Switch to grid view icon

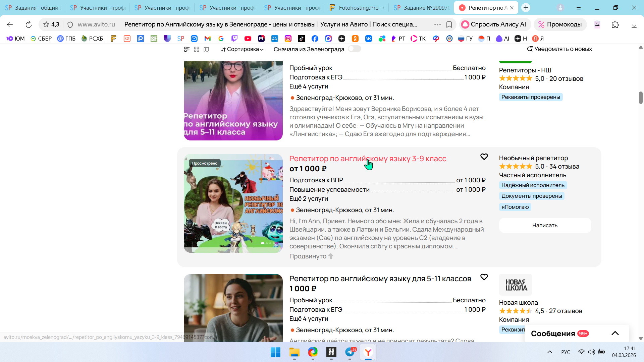197,49
